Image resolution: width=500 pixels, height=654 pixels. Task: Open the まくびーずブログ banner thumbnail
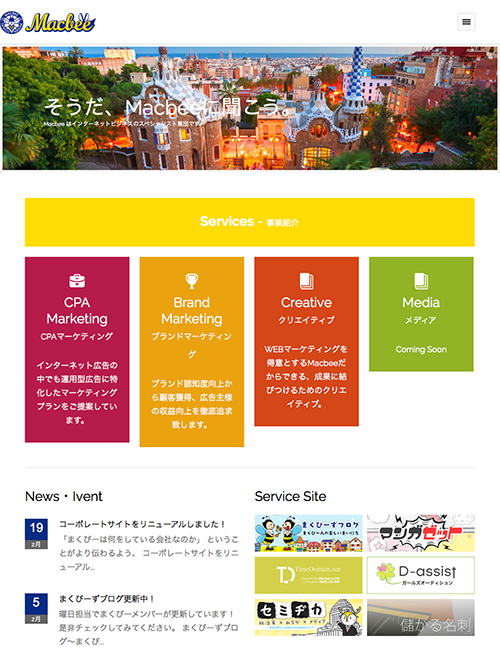tap(309, 533)
